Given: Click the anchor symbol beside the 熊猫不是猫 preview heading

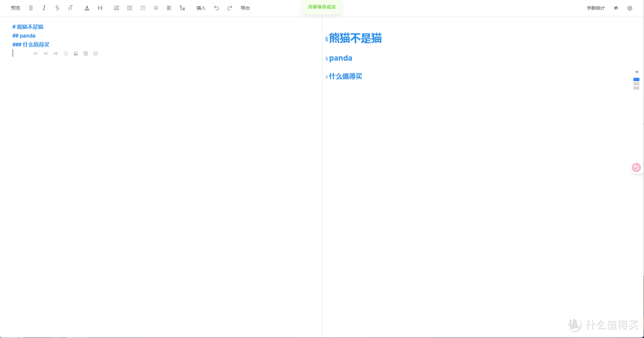Looking at the screenshot, I should (x=327, y=39).
